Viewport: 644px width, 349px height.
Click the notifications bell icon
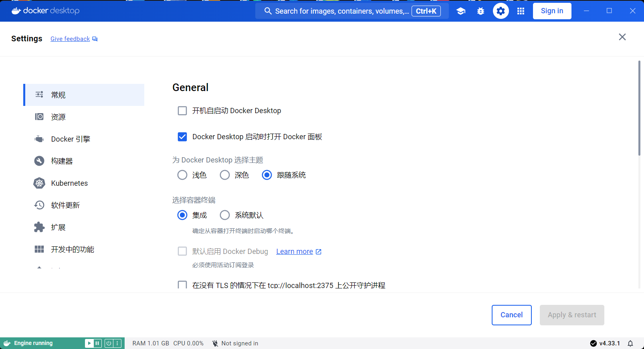click(x=630, y=343)
